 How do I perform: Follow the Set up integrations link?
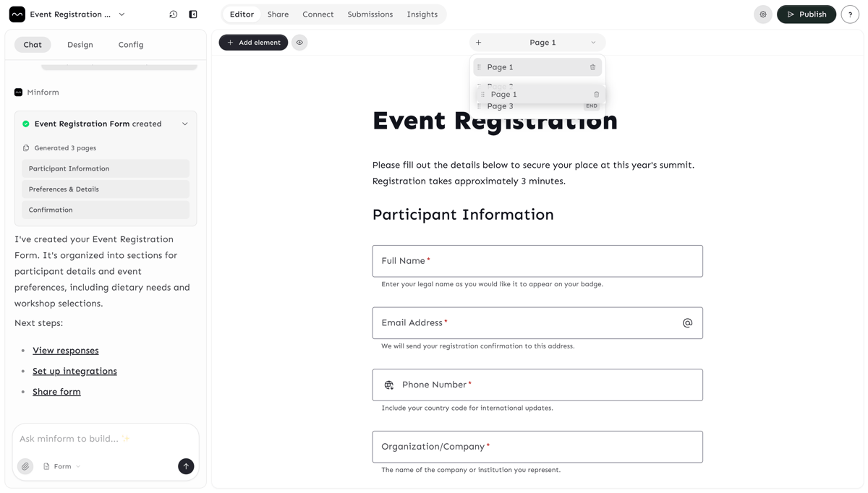[x=75, y=371]
